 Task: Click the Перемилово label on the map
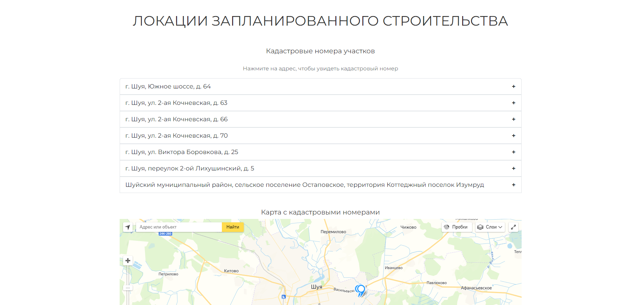333,232
